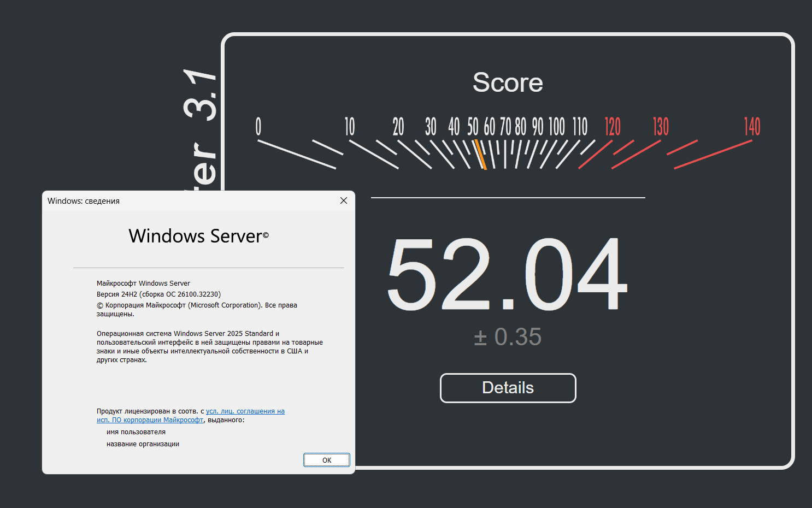The width and height of the screenshot is (812, 508).
Task: Select the "Windows: сведения" title bar text
Action: point(84,201)
